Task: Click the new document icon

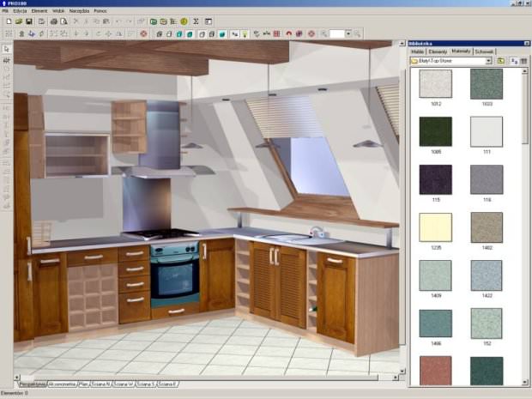Action: (x=9, y=21)
